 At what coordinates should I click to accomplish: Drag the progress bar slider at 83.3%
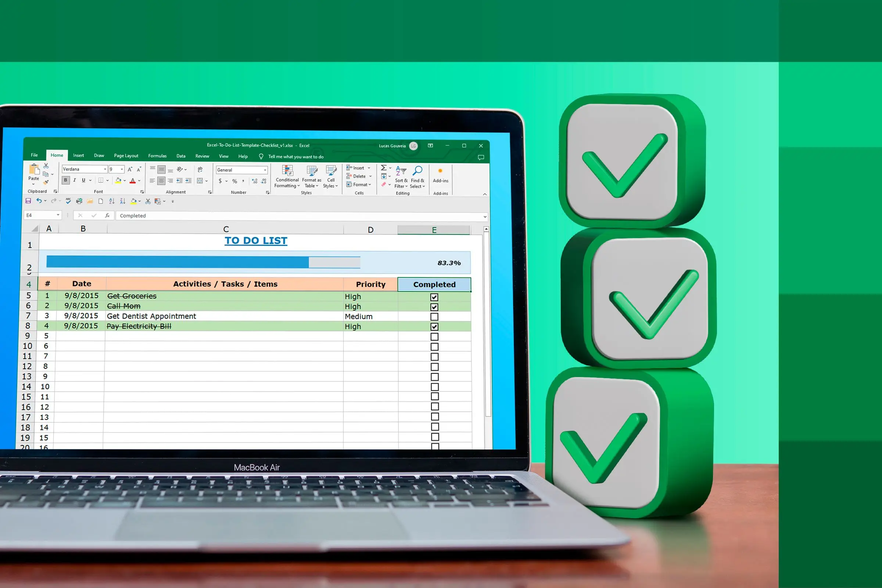pyautogui.click(x=309, y=262)
